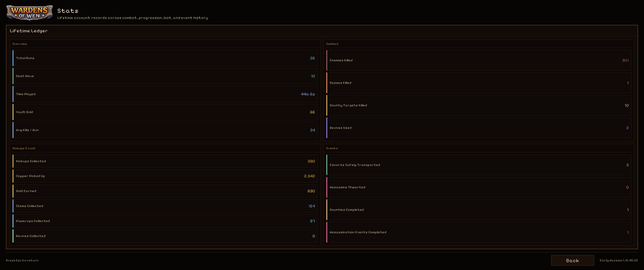Select the Copper Picked Up entry
The image size is (644, 270).
click(165, 176)
